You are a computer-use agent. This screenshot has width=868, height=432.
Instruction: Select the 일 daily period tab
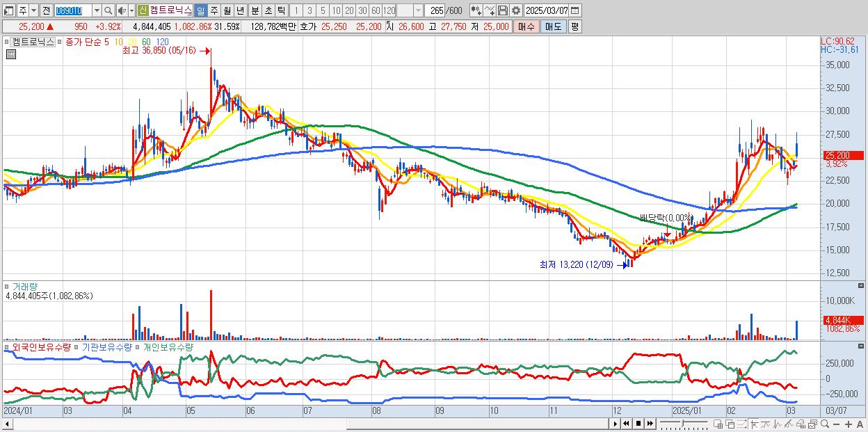point(200,10)
